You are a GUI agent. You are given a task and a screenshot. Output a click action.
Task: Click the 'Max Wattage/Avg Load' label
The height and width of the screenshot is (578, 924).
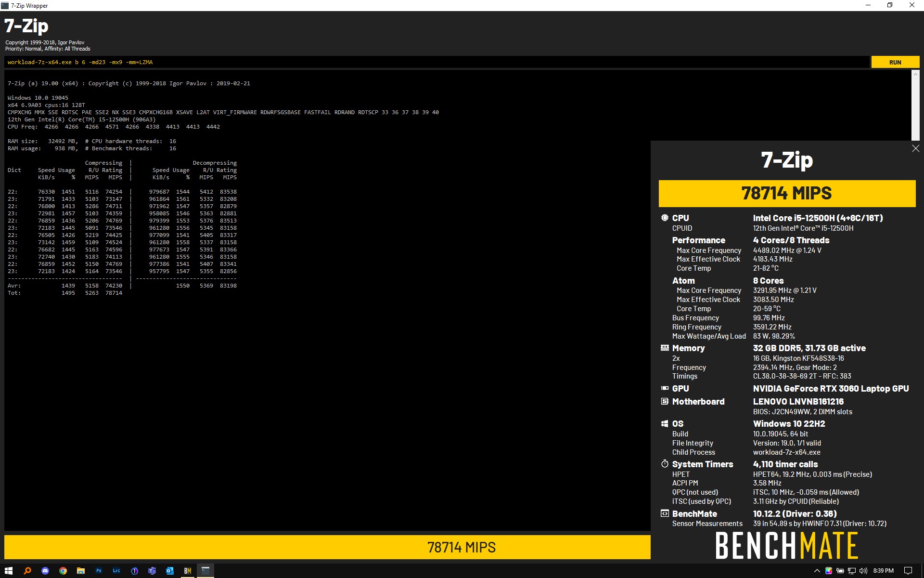pyautogui.click(x=709, y=336)
